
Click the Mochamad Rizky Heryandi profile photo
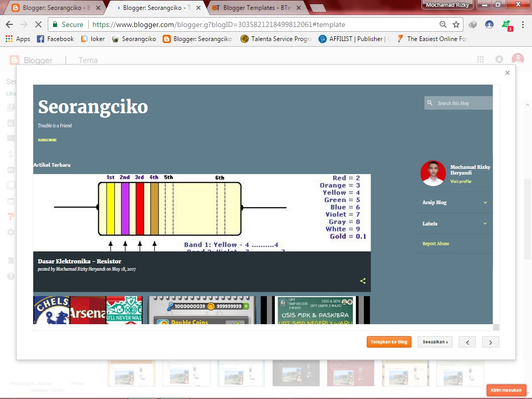pos(433,173)
